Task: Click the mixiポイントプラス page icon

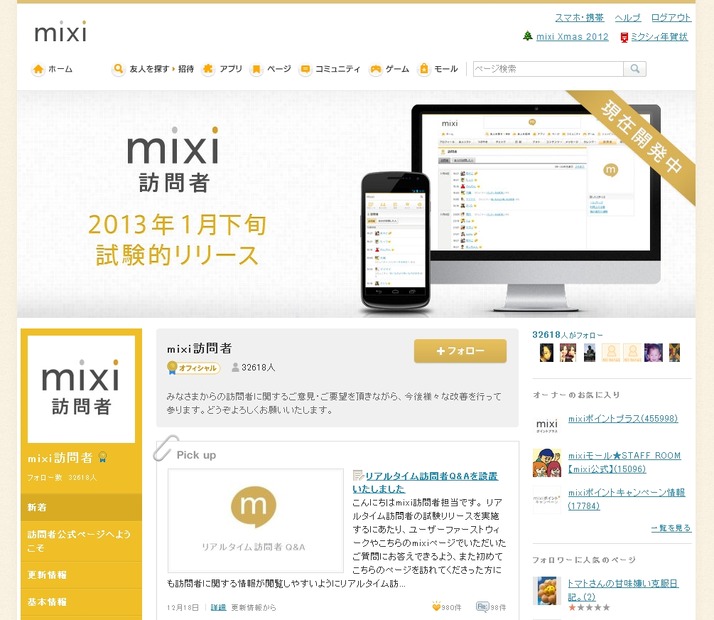Action: (546, 426)
